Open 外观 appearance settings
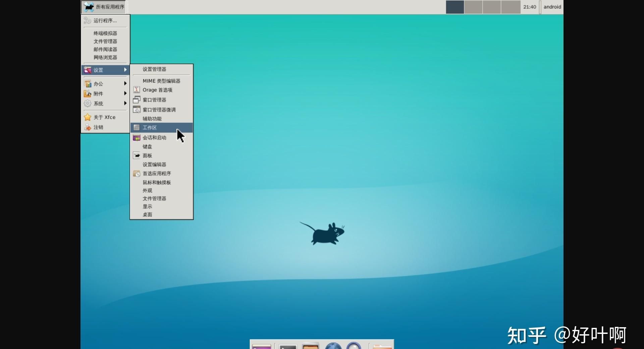 [162, 190]
